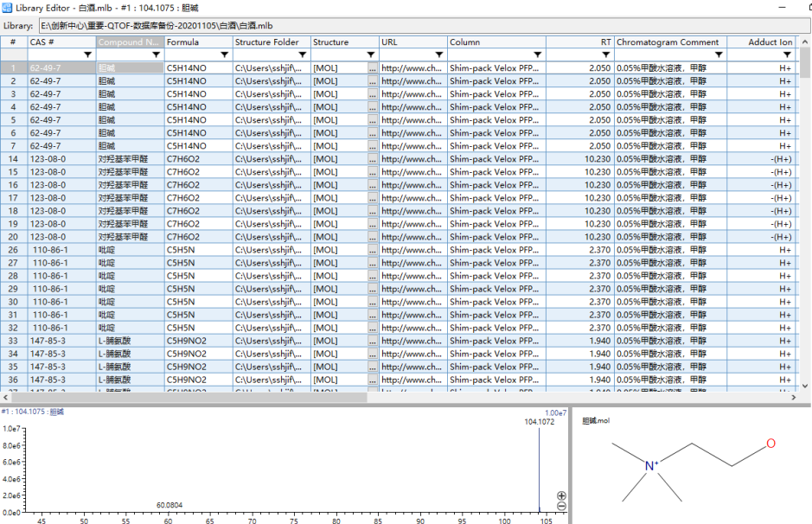Image resolution: width=812 pixels, height=524 pixels.
Task: Click the Compound Name column header
Action: click(x=130, y=42)
